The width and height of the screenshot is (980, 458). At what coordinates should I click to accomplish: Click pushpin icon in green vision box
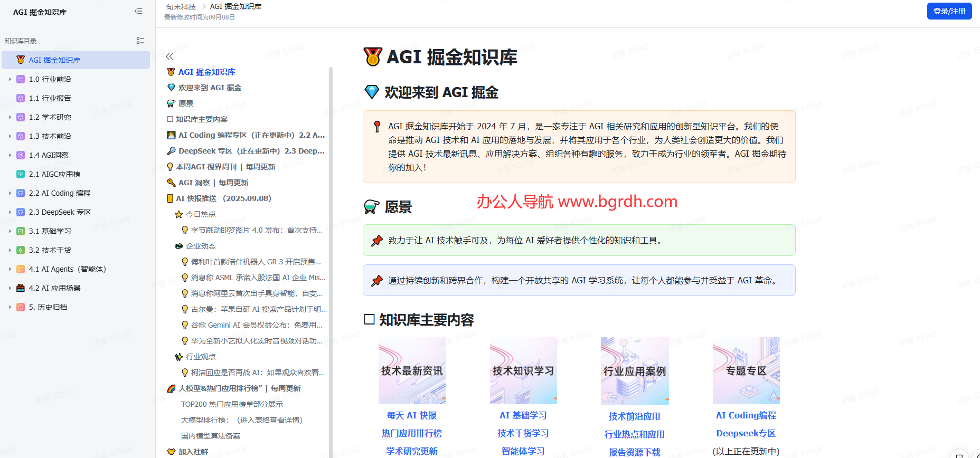377,241
